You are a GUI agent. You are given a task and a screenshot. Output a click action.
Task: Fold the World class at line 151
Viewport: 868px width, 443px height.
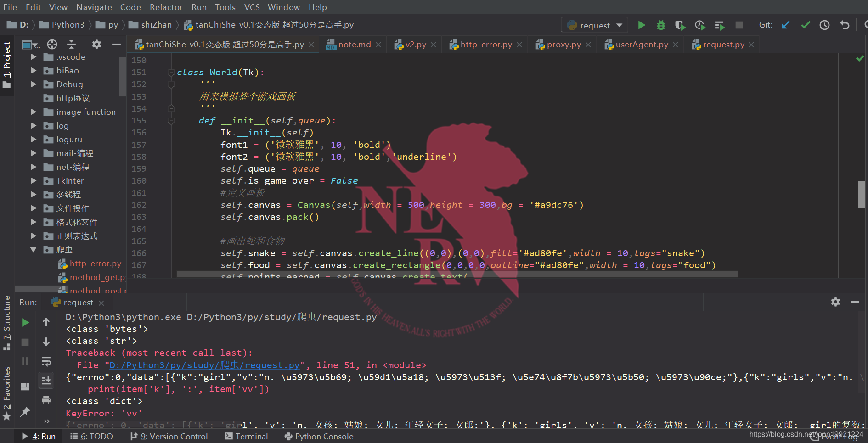point(171,73)
